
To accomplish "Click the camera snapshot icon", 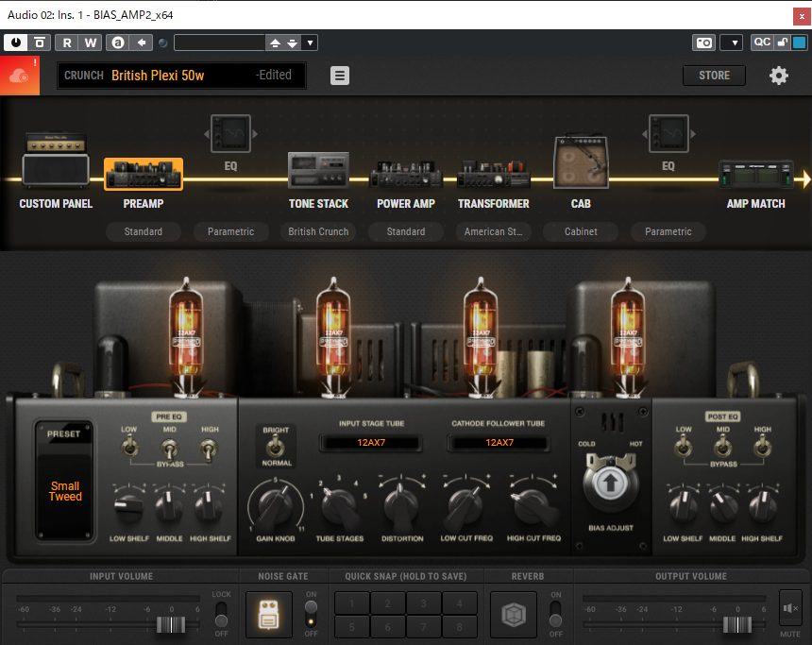I will (x=703, y=42).
